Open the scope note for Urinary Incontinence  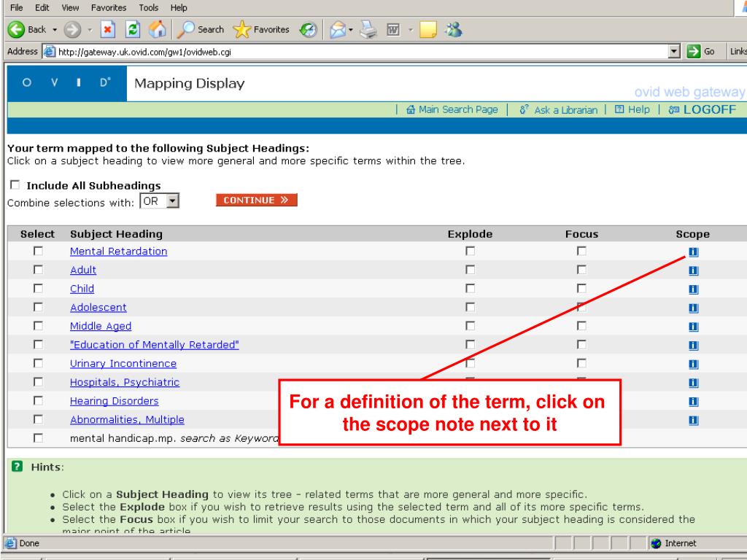(693, 364)
